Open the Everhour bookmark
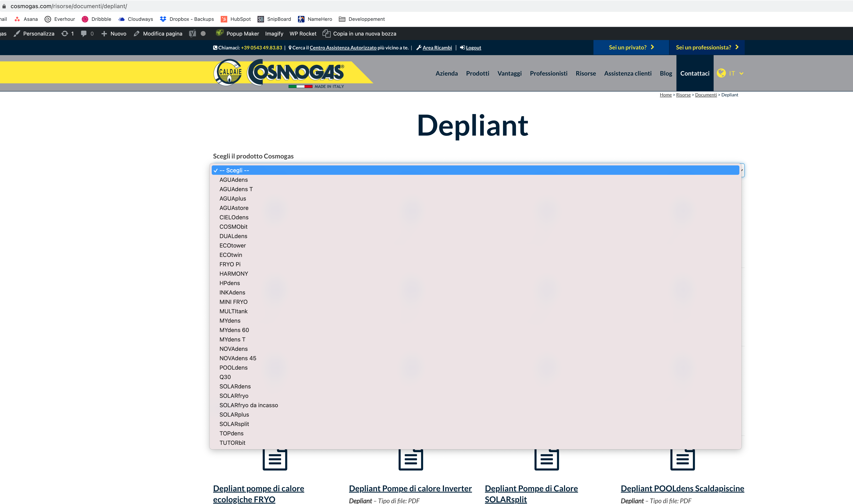The image size is (853, 504). coord(60,19)
